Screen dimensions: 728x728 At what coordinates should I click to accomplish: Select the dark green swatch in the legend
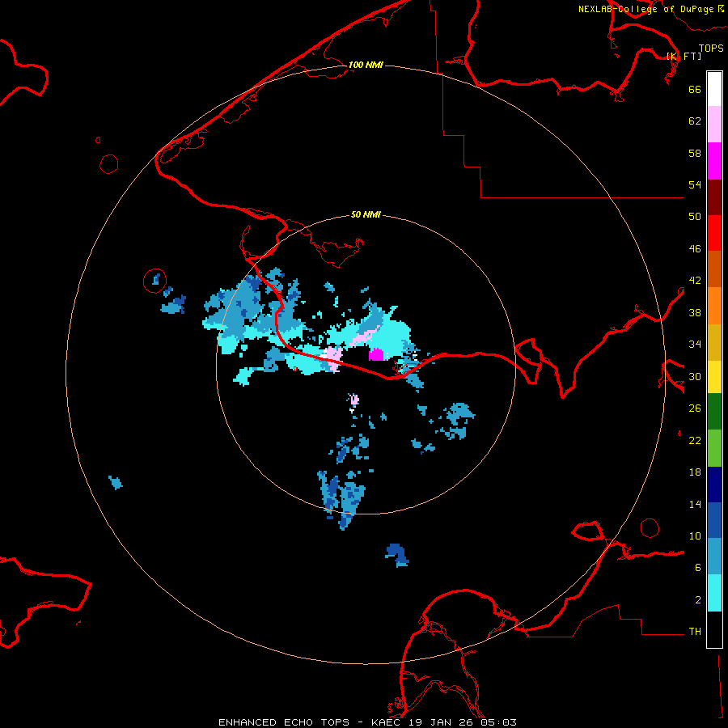714,412
